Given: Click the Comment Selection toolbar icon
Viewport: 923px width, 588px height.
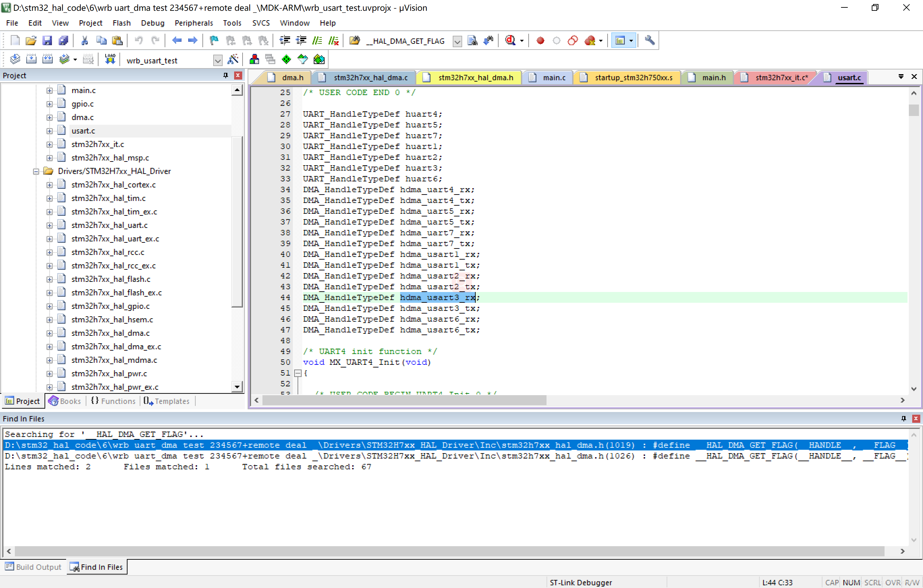Looking at the screenshot, I should coord(317,40).
